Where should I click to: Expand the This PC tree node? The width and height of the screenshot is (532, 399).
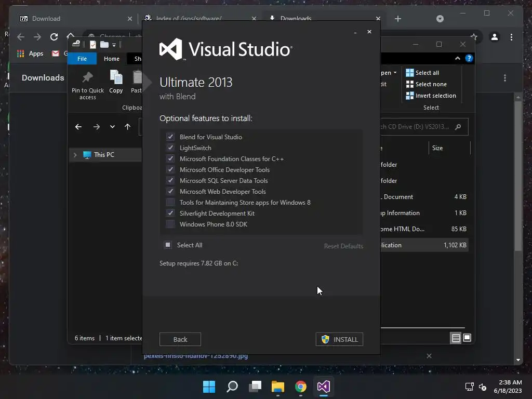tap(75, 155)
